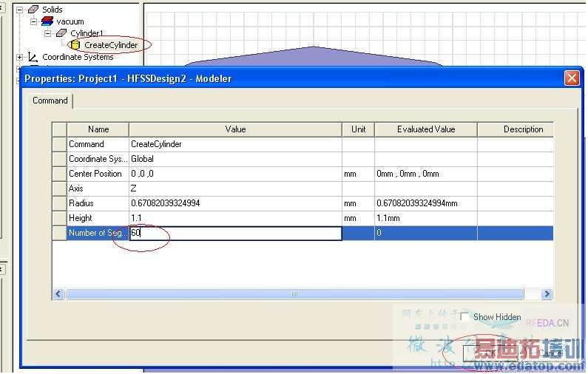The image size is (588, 374).
Task: Click the Center Position unit mm cell
Action: click(x=358, y=174)
